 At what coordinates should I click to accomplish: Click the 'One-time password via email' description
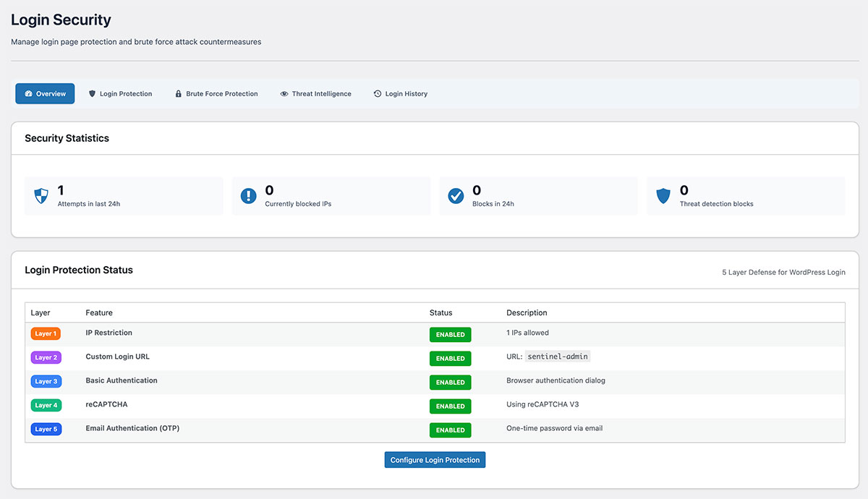554,428
